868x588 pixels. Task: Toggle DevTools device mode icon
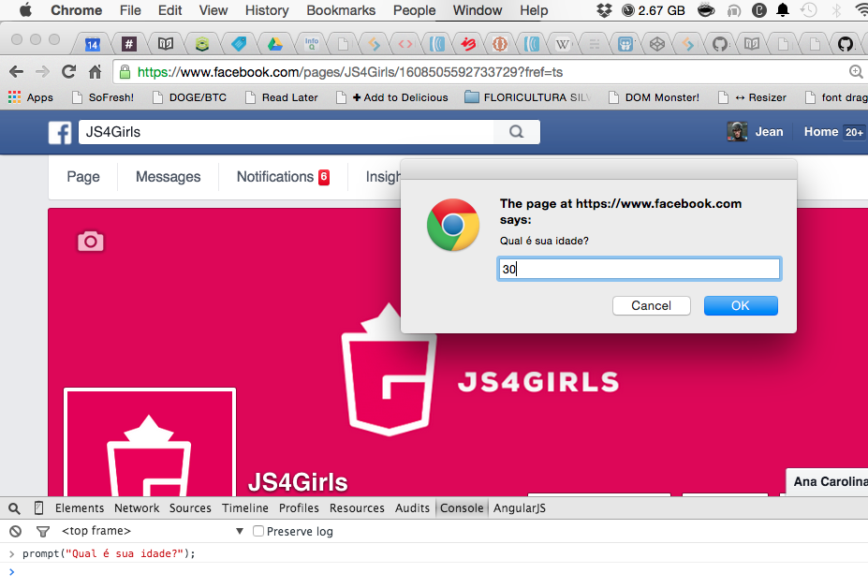coord(38,507)
